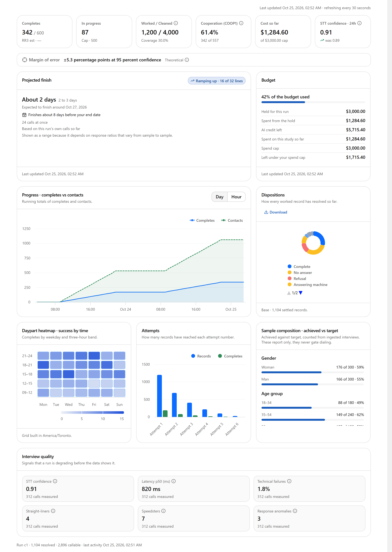
Task: Click the red Refusal segment of the donut chart
Action: pos(305,248)
